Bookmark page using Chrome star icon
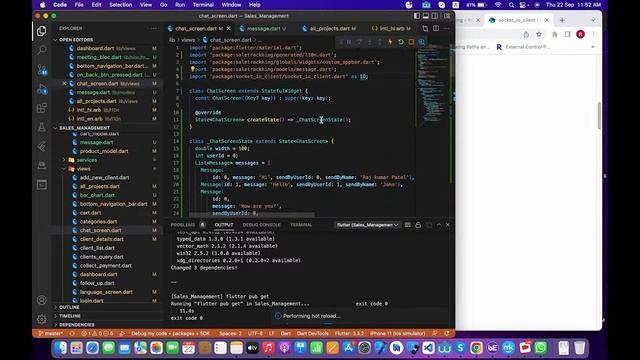 (539, 34)
